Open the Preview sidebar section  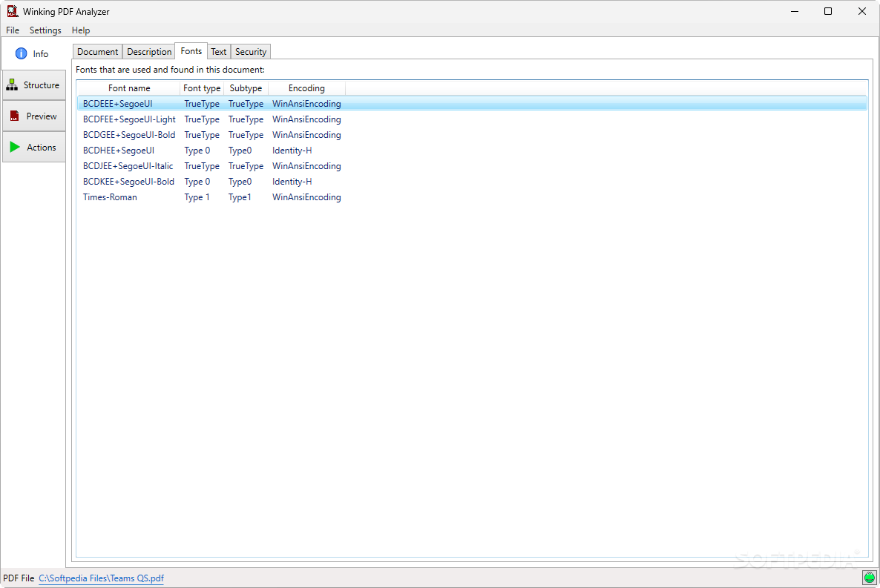pos(33,116)
